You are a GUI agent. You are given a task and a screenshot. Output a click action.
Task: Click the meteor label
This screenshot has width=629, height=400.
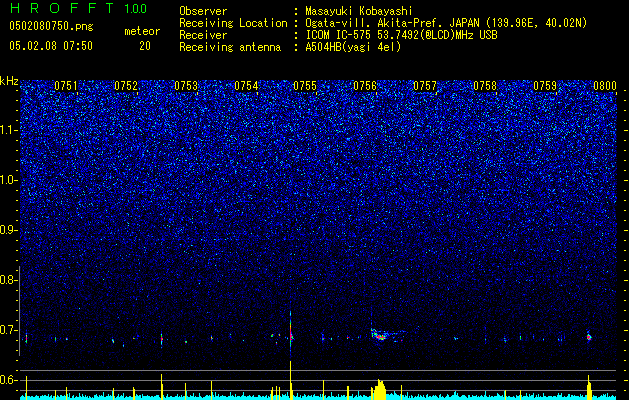tap(142, 31)
